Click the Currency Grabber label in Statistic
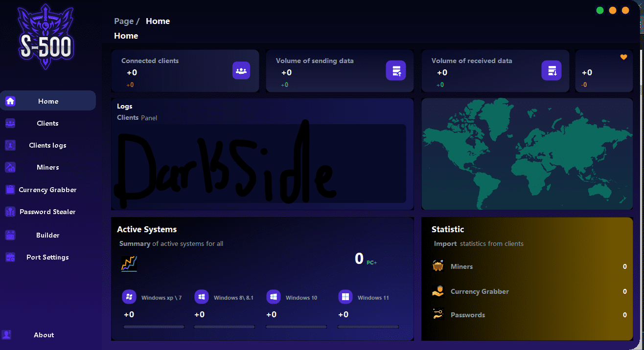Screen dimensions: 644x350 [480, 291]
